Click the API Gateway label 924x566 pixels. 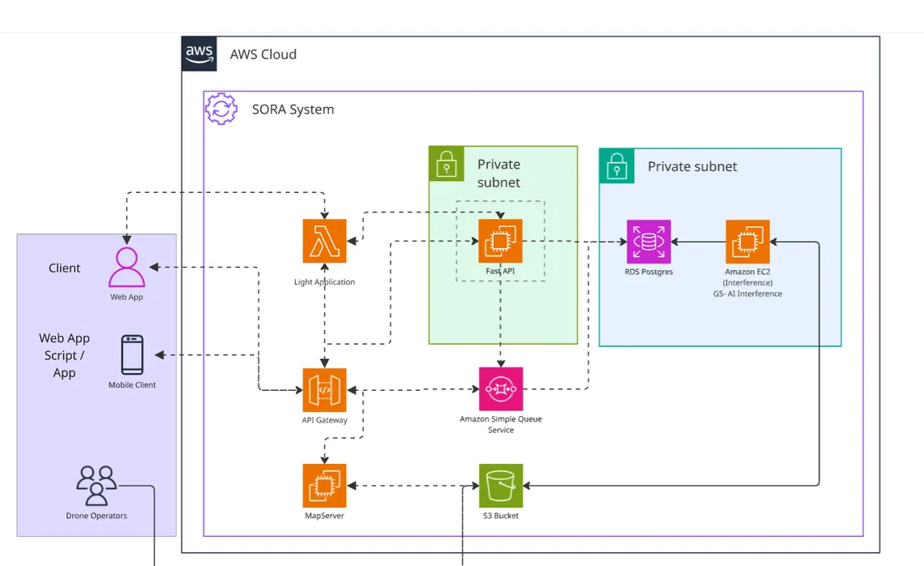325,420
